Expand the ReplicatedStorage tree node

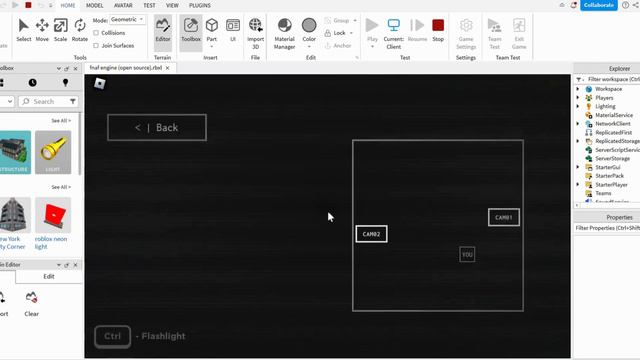(x=578, y=141)
